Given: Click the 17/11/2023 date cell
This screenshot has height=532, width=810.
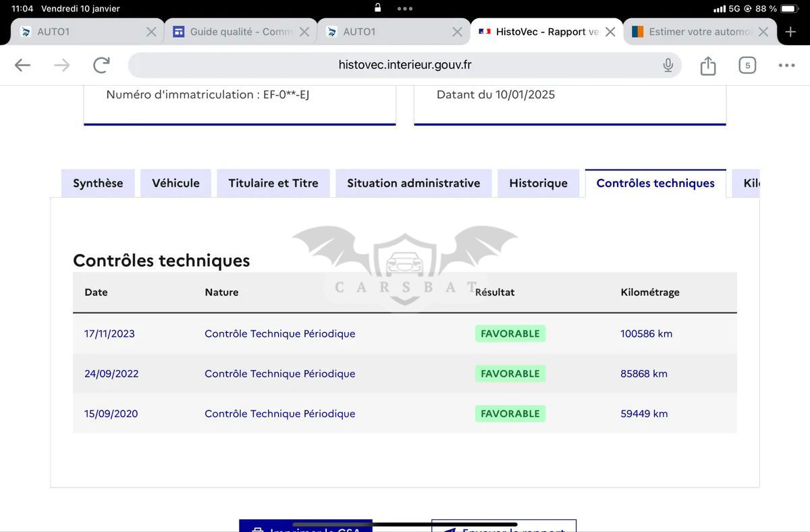Looking at the screenshot, I should coord(109,334).
